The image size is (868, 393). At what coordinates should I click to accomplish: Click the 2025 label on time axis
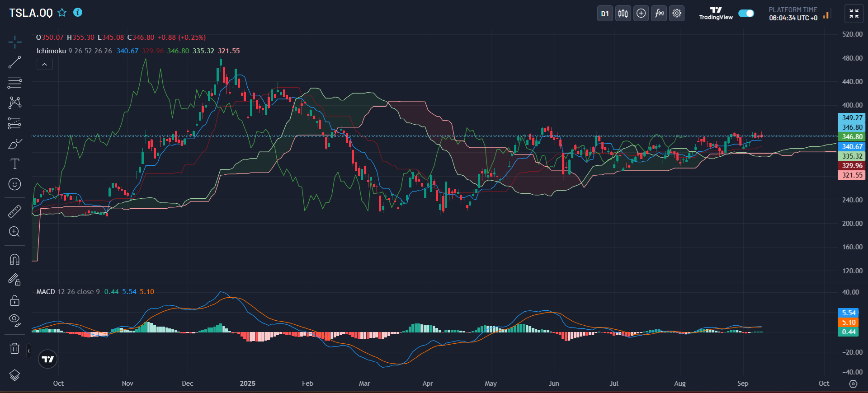(247, 384)
